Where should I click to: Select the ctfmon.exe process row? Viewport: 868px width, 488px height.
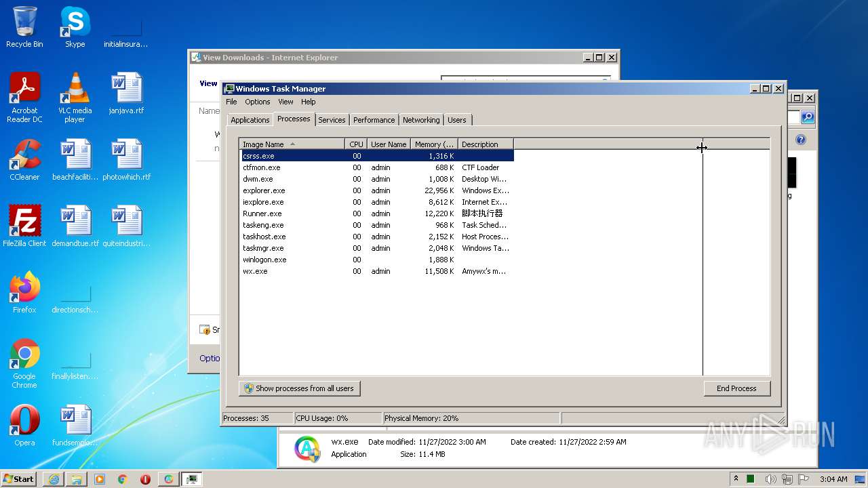tap(376, 167)
